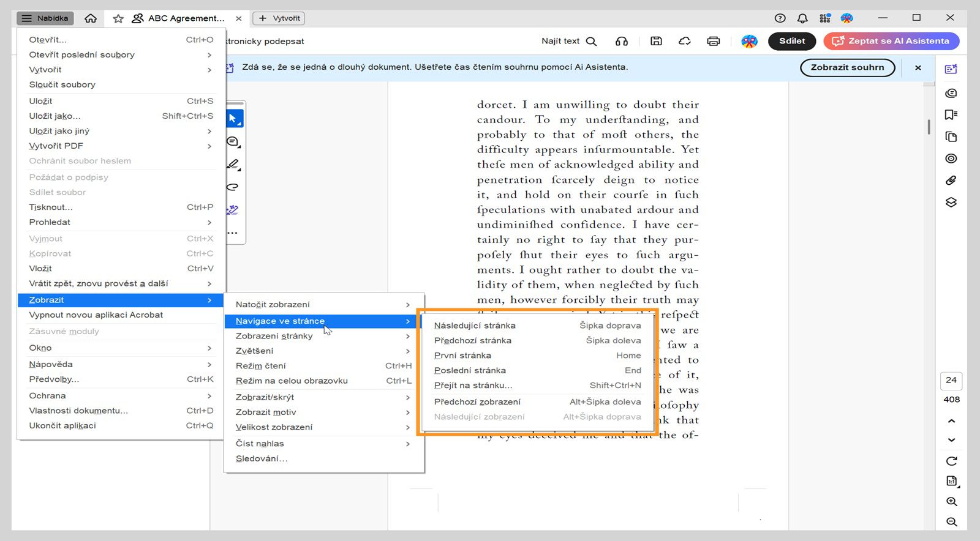The image size is (980, 541).
Task: Expand the Zobrazit/skrýt submenu
Action: click(324, 397)
